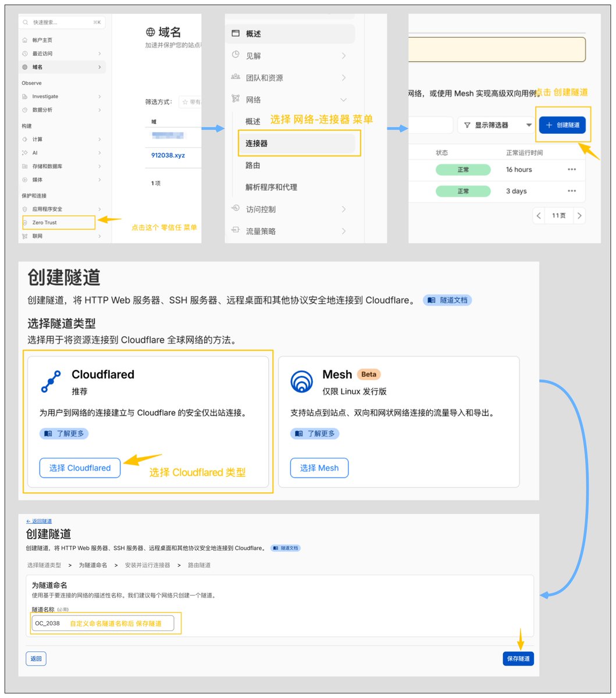Open the 912038.xyz domain link

pos(168,156)
